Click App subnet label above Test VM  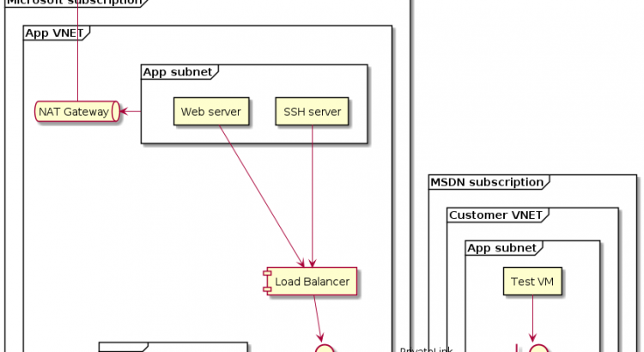click(x=502, y=247)
